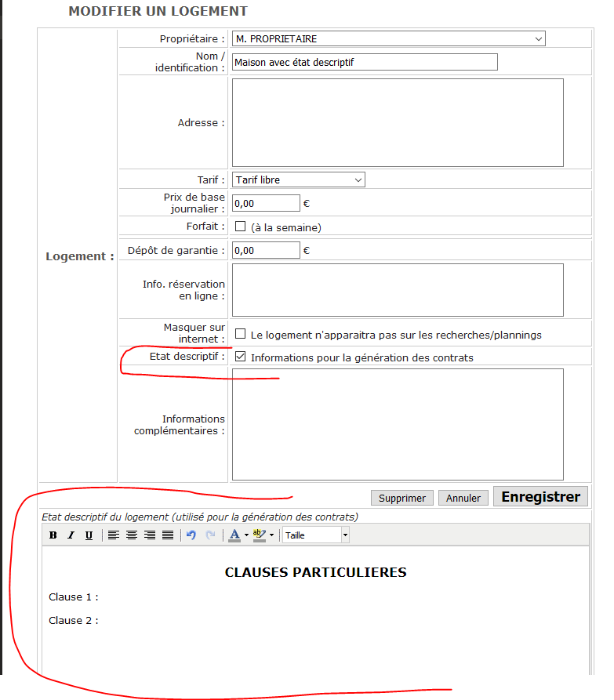
Task: Open the highlight color dropdown arrow
Action: pyautogui.click(x=271, y=535)
